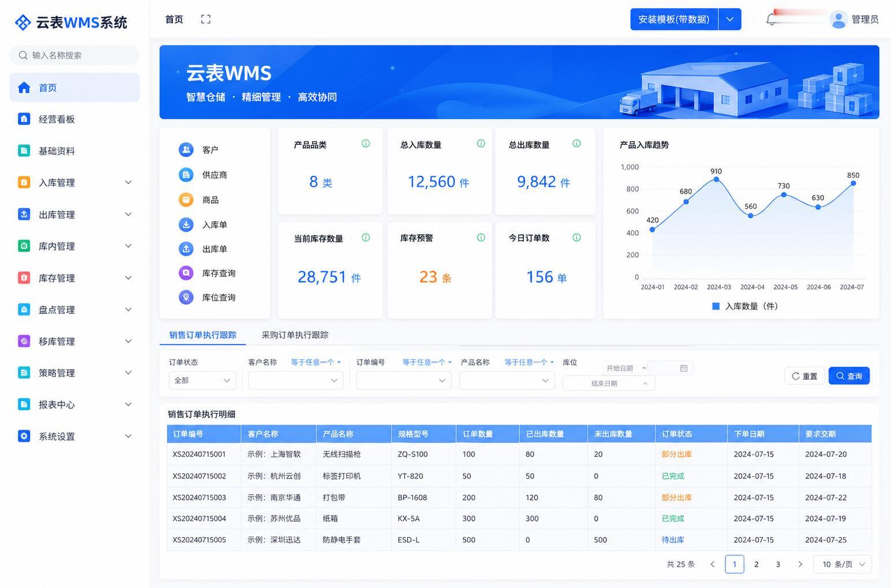891x588 pixels.
Task: Click 安装模板(带数据) button
Action: 674,19
